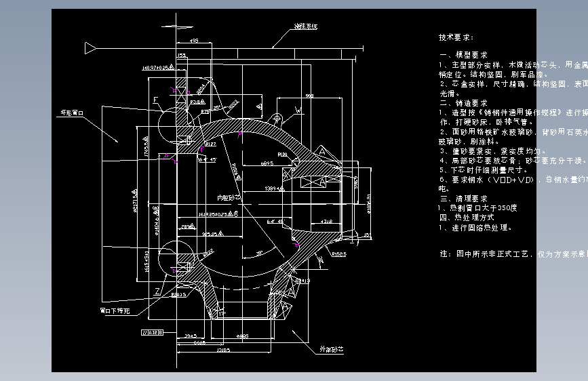This screenshot has width=588, height=381.
Task: Click the 环形冒口 annotation label
Action: [72, 113]
